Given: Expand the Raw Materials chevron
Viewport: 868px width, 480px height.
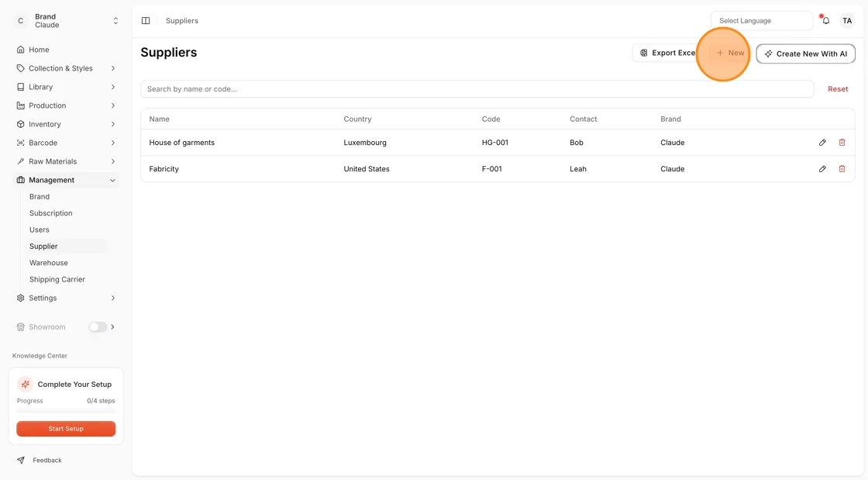Looking at the screenshot, I should pyautogui.click(x=113, y=161).
